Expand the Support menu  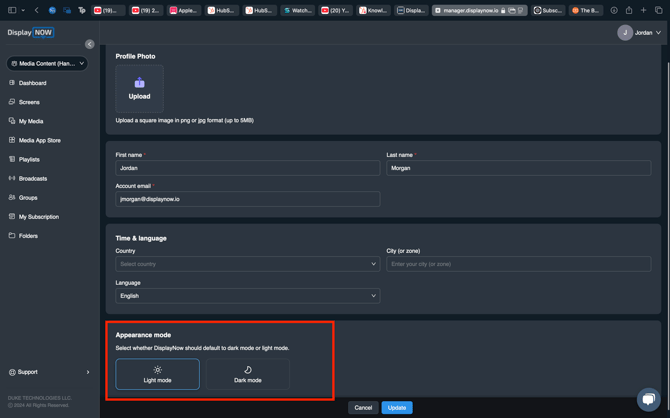tap(49, 372)
